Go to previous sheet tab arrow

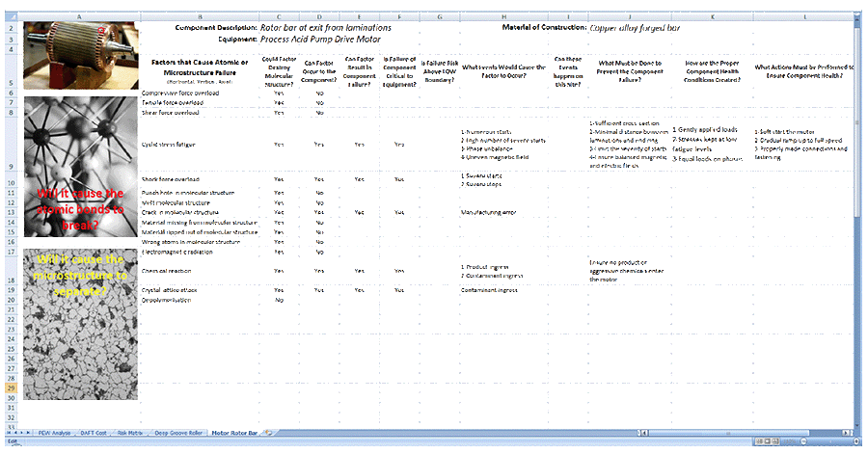(x=15, y=433)
